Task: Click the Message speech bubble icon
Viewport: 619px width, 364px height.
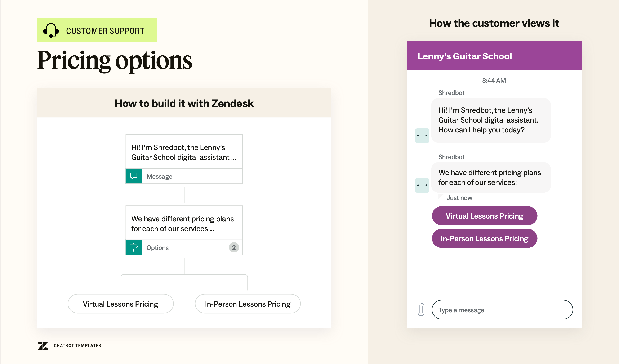Action: 134,176
